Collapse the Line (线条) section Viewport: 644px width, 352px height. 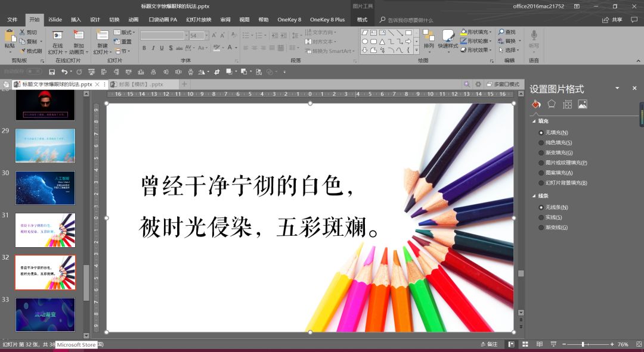tap(534, 196)
